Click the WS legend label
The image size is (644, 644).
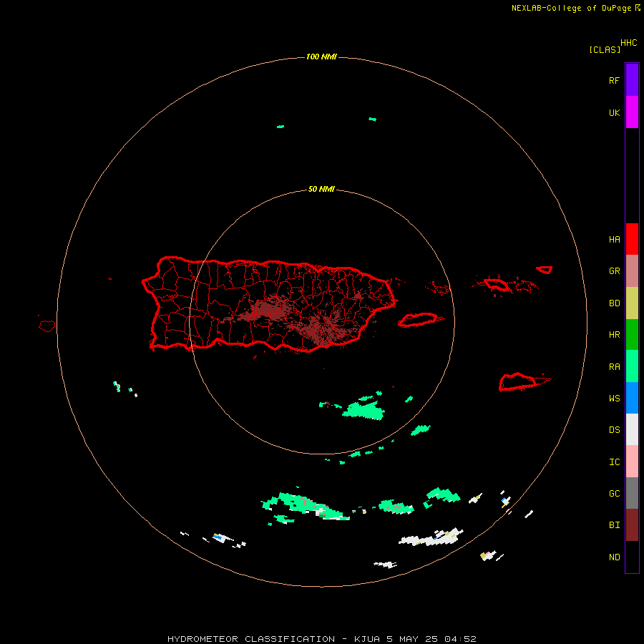pyautogui.click(x=614, y=399)
